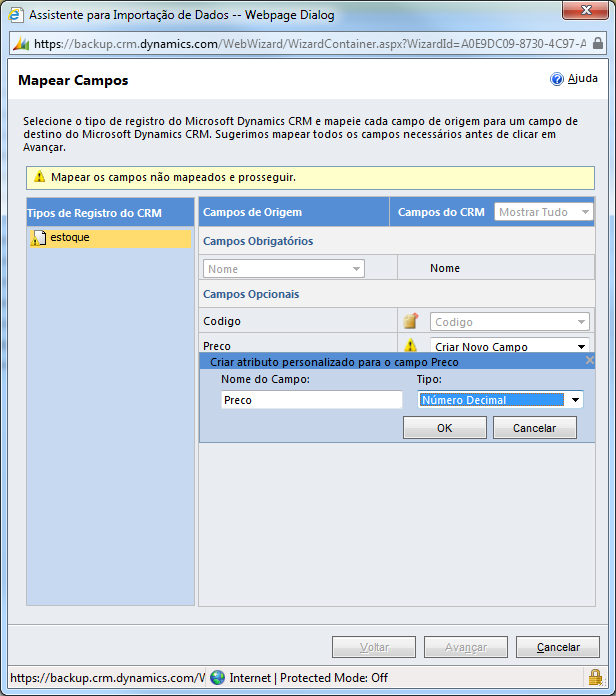Click the warning icon in the Preco row
The width and height of the screenshot is (616, 696).
tap(410, 346)
